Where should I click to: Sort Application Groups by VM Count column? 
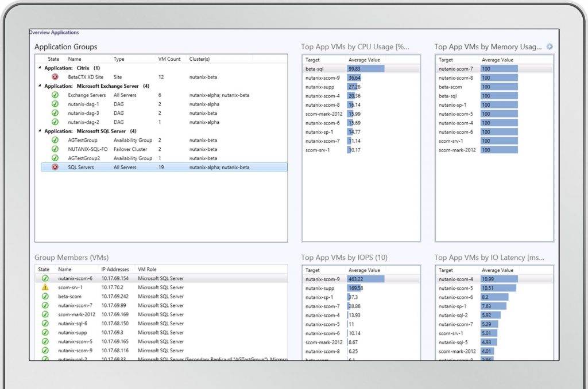tap(169, 59)
